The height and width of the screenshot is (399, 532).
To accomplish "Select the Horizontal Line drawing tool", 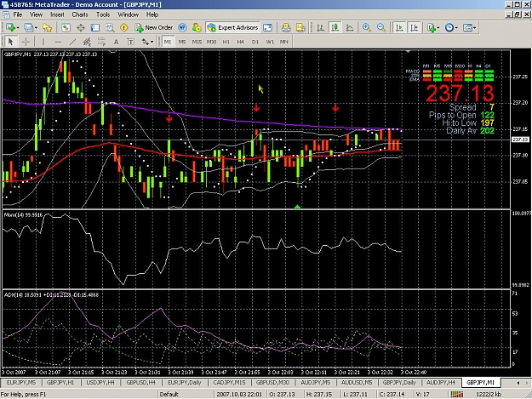I will coord(58,42).
